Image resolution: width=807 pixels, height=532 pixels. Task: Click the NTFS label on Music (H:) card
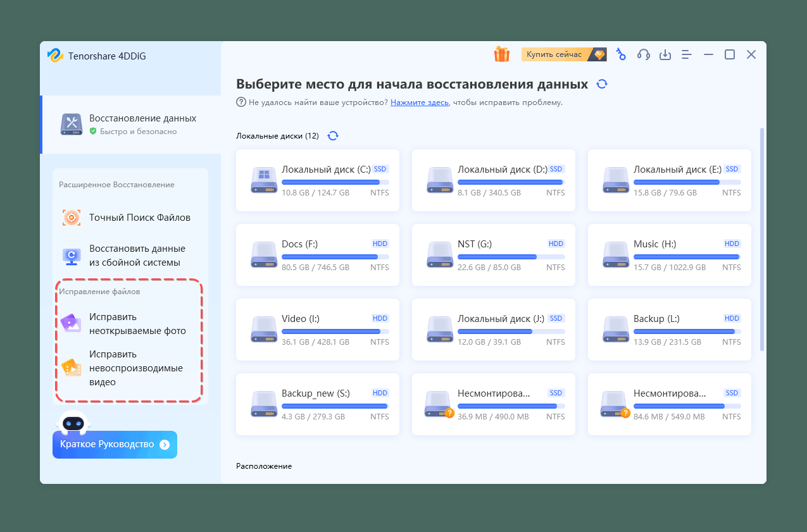(x=731, y=268)
